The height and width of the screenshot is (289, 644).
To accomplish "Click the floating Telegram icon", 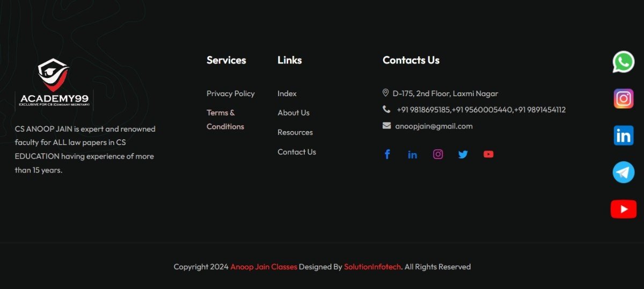I will click(x=623, y=172).
